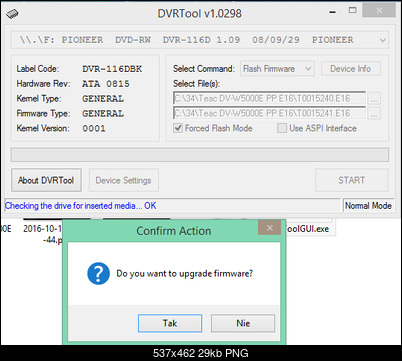Click the Kernel Version value 0001
This screenshot has width=402, height=361.
pyautogui.click(x=94, y=128)
